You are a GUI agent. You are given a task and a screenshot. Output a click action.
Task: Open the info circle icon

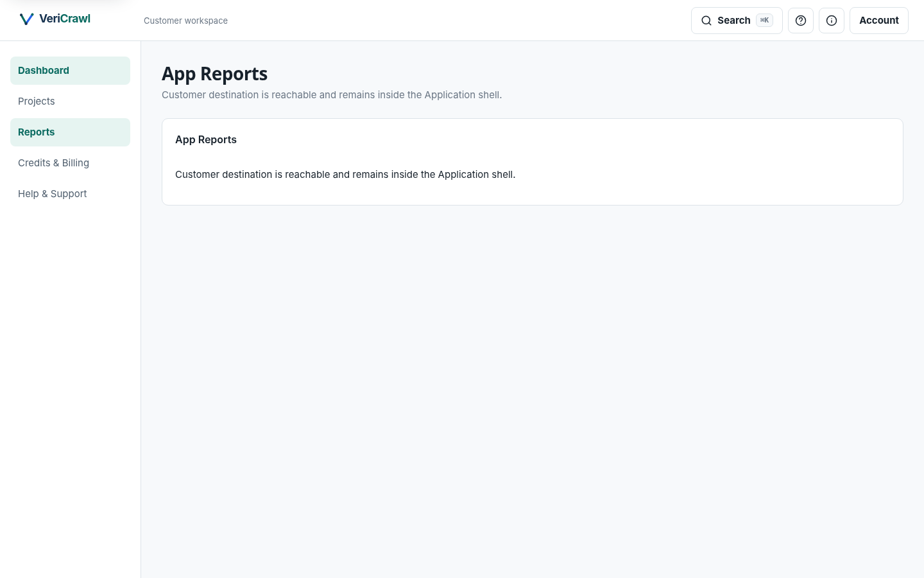click(x=832, y=21)
